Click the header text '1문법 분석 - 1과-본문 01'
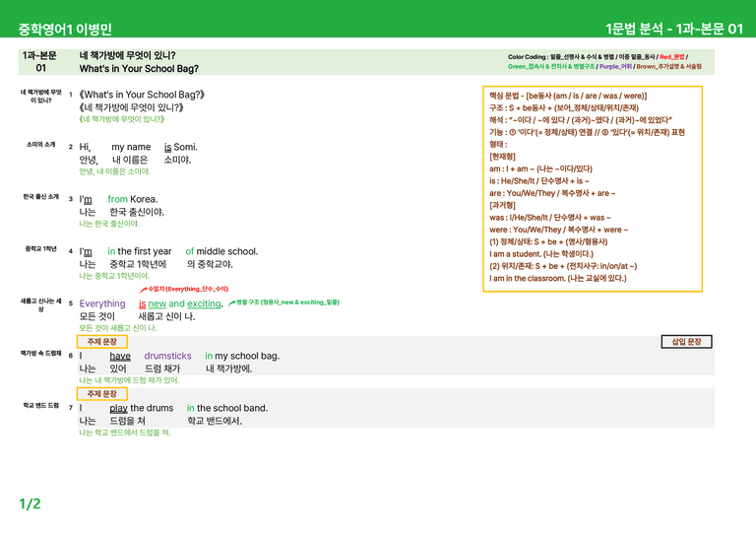This screenshot has height=535, width=756. point(674,29)
